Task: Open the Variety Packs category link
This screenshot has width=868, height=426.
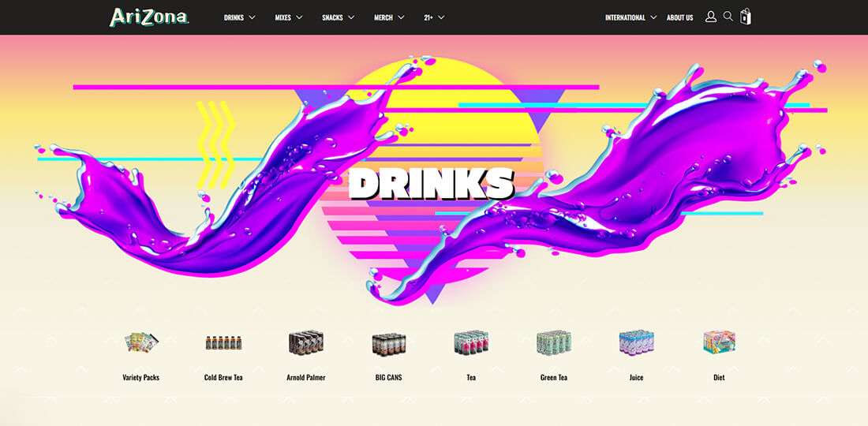Action: coord(141,377)
